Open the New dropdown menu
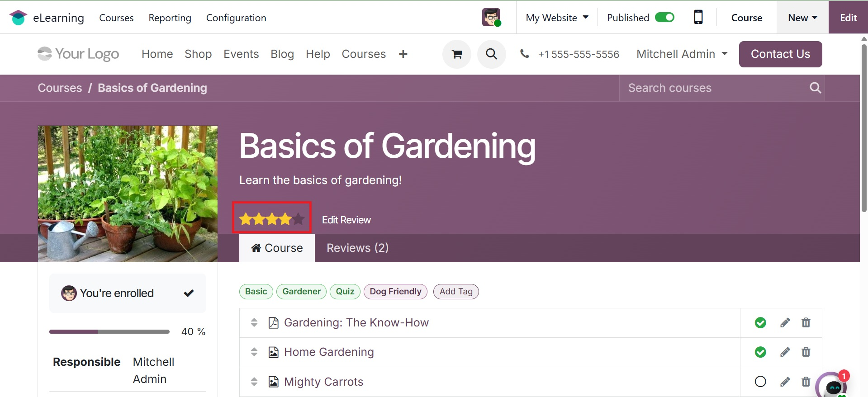This screenshot has height=397, width=868. (x=802, y=18)
